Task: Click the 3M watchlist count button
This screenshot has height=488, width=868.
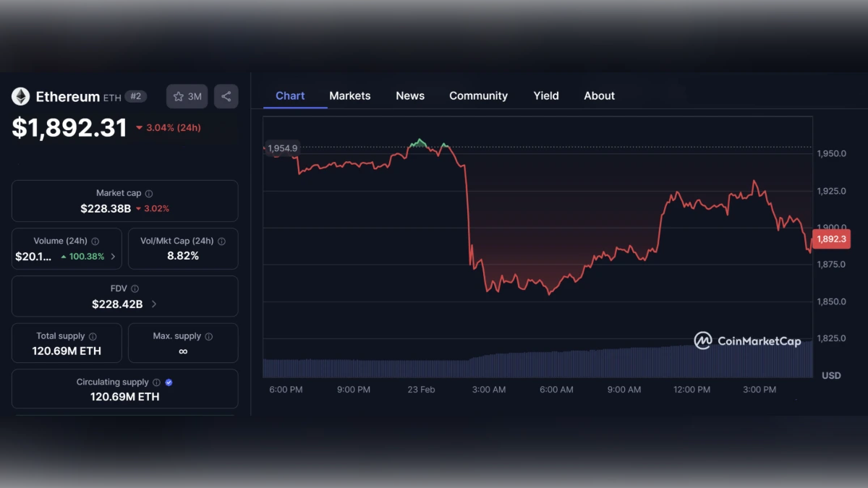Action: pyautogui.click(x=187, y=96)
